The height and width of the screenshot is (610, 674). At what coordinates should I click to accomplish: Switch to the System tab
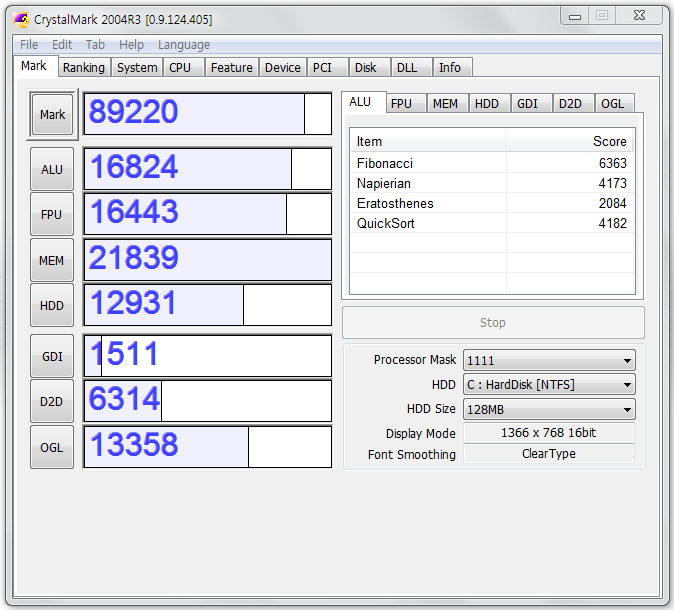pyautogui.click(x=137, y=67)
